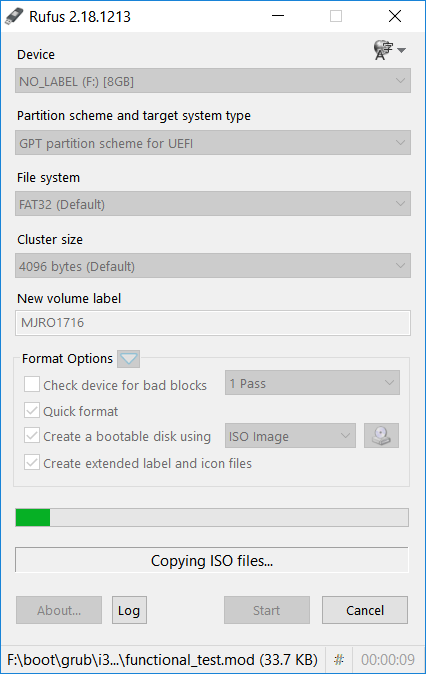426x674 pixels.
Task: Uncheck Create extended label and icon files
Action: pos(32,463)
